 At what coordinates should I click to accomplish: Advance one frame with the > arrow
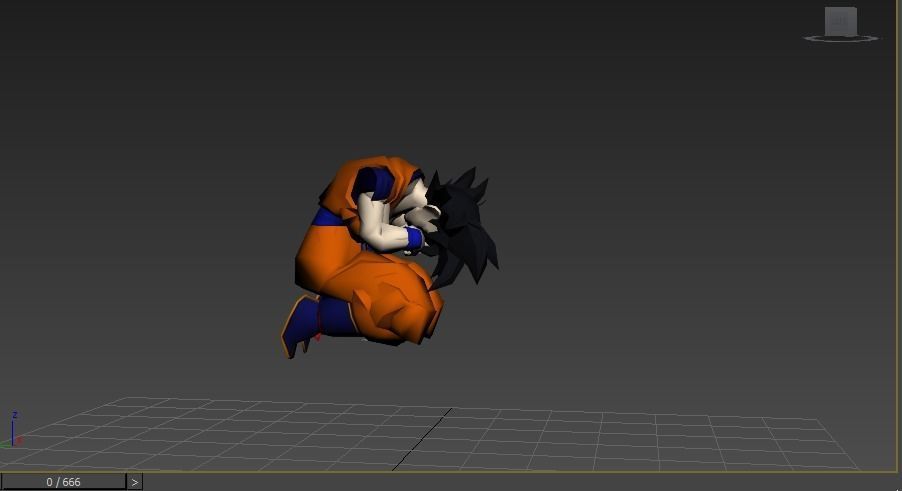pyautogui.click(x=135, y=482)
